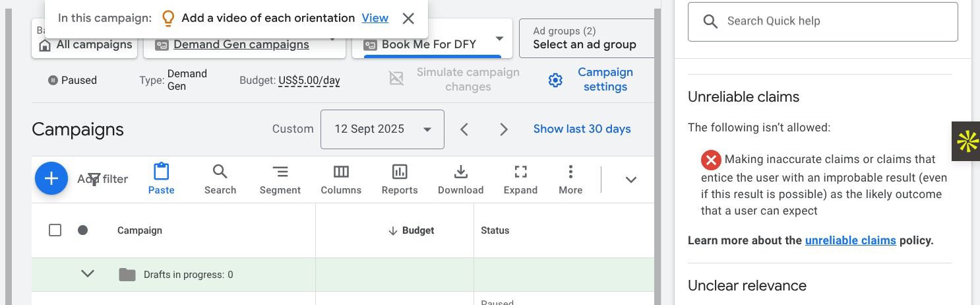The image size is (980, 305).
Task: Open the Search tool in toolbar
Action: [x=220, y=179]
